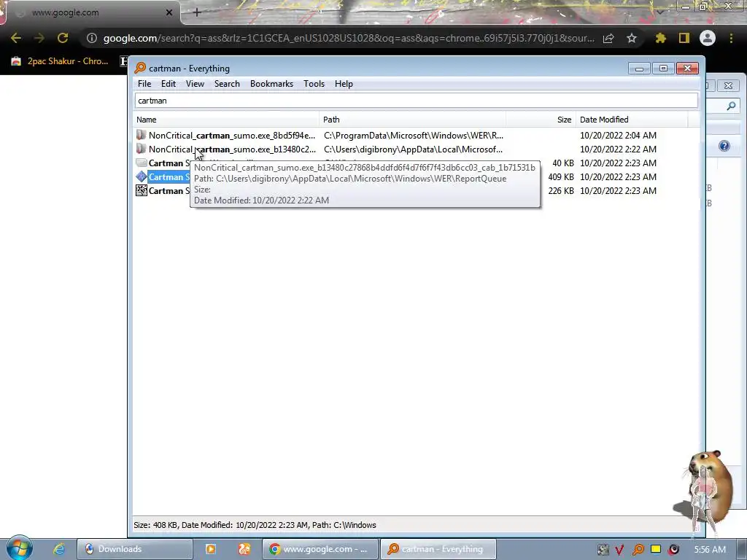Go back in Chrome
747x560 pixels.
pos(16,38)
